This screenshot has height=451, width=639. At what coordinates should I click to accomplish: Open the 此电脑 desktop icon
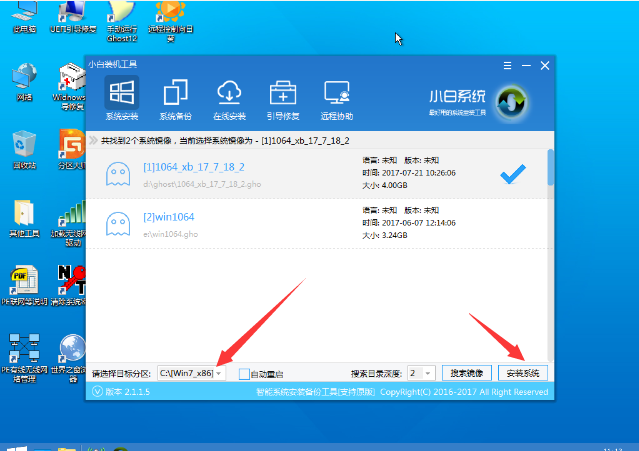[24, 17]
